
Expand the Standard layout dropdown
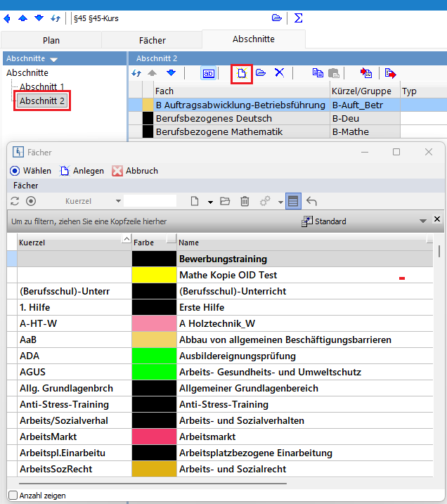(x=422, y=221)
